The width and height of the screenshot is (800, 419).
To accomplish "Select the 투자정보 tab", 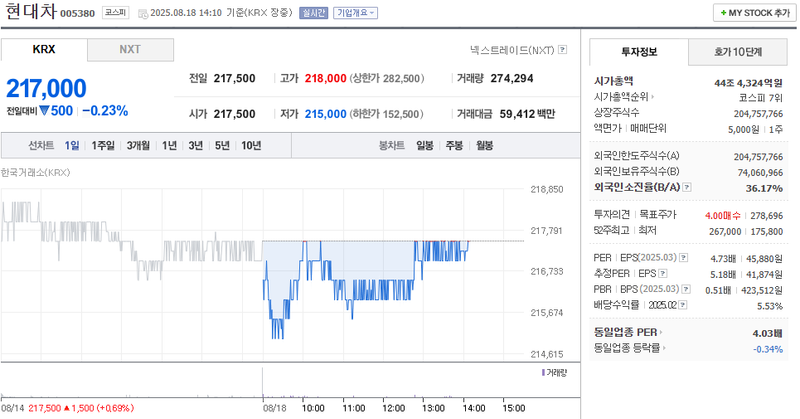I will pos(639,52).
